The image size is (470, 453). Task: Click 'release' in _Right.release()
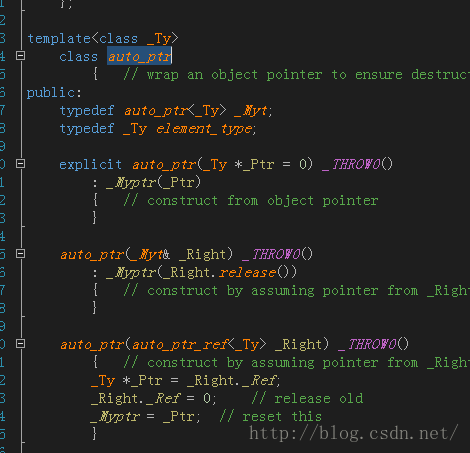[x=248, y=273]
